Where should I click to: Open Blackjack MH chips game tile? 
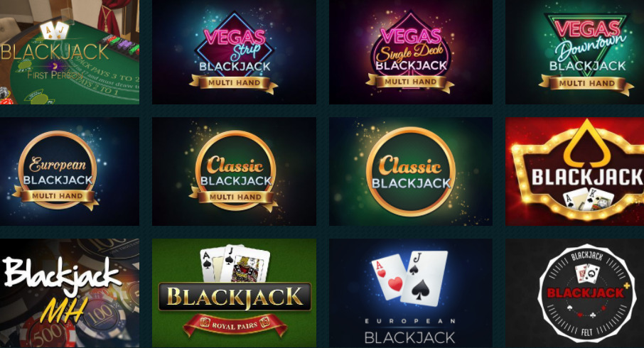pos(70,293)
